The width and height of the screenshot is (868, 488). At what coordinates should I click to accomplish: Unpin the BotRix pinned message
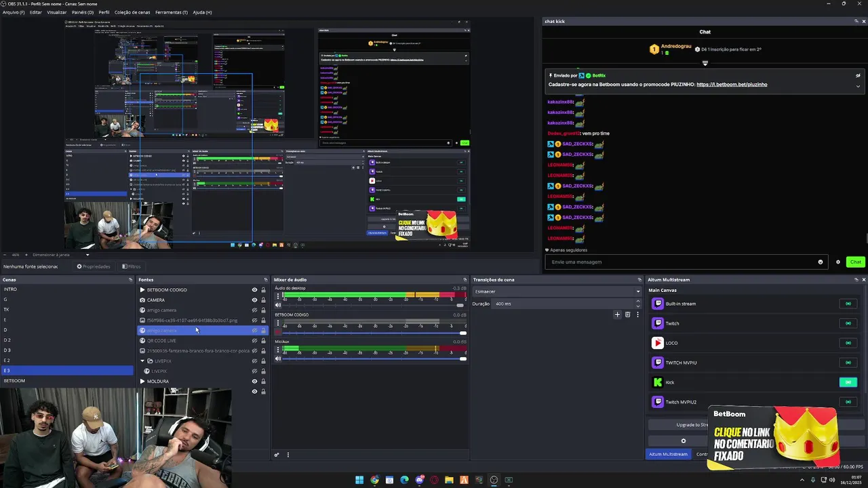point(858,76)
